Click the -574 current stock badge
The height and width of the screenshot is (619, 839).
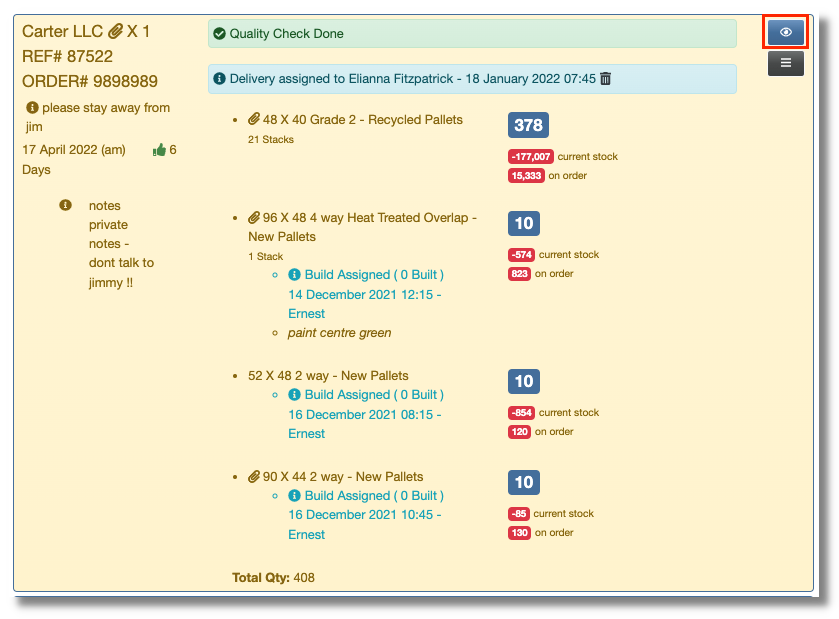[521, 255]
